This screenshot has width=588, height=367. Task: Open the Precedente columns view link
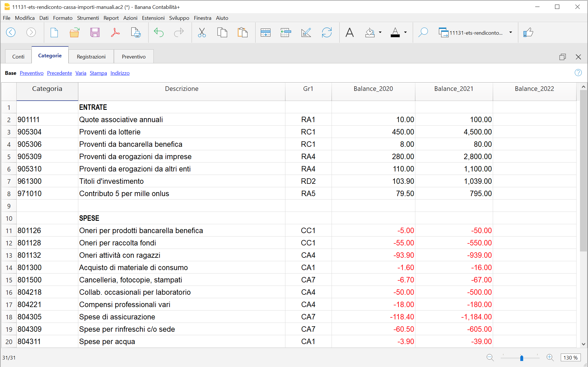pyautogui.click(x=59, y=73)
